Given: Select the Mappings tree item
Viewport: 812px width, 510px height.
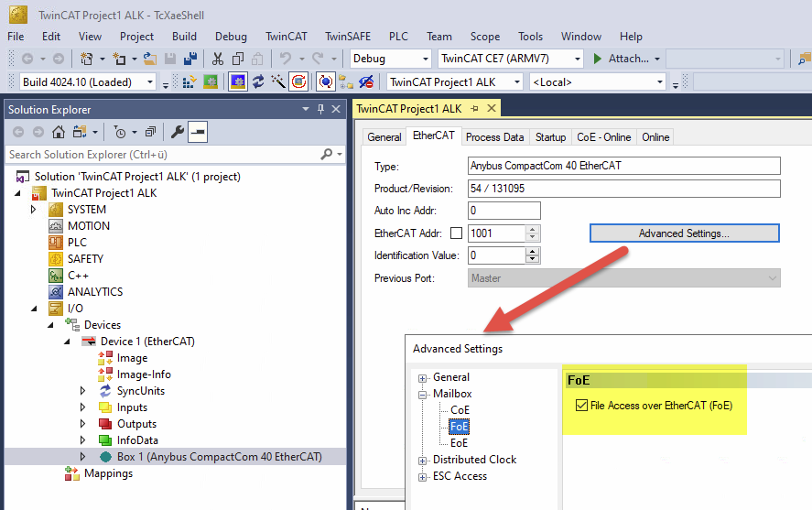Looking at the screenshot, I should (x=108, y=473).
